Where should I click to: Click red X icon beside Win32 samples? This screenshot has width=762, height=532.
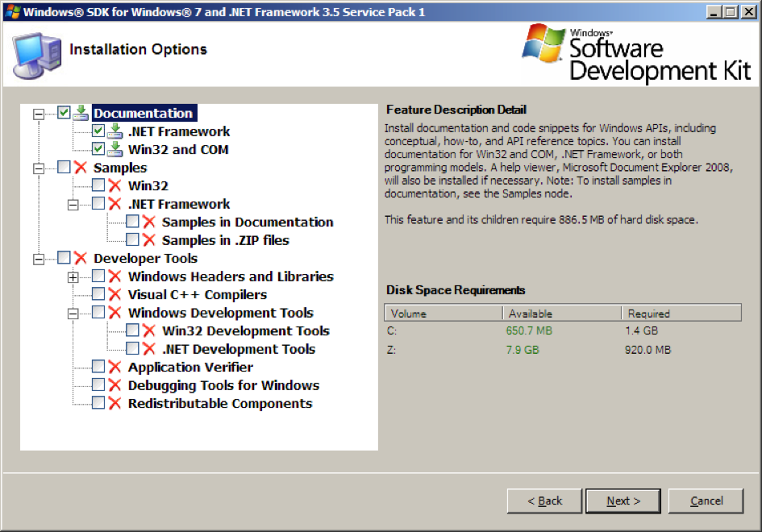[115, 185]
